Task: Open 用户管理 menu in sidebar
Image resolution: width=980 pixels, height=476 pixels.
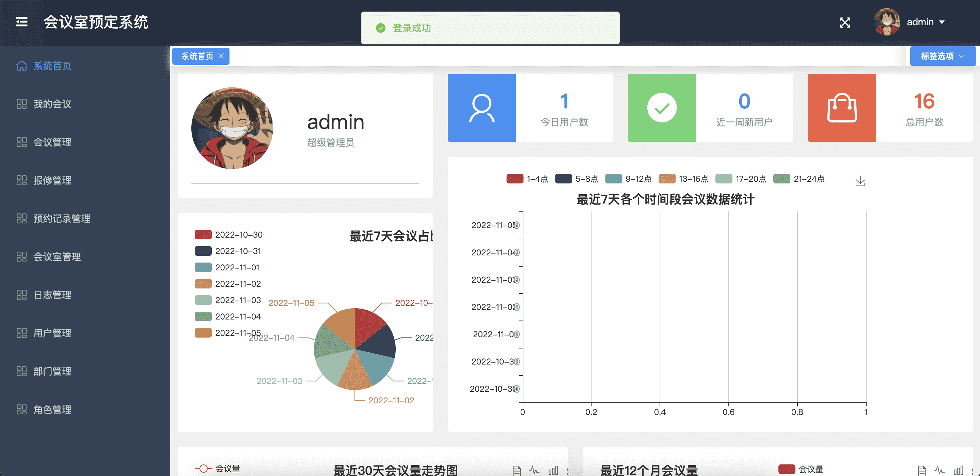Action: [x=52, y=333]
